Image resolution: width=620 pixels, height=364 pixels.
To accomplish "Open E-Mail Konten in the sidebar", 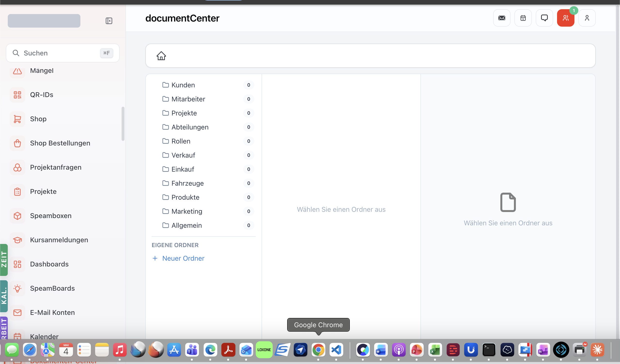I will [63, 313].
